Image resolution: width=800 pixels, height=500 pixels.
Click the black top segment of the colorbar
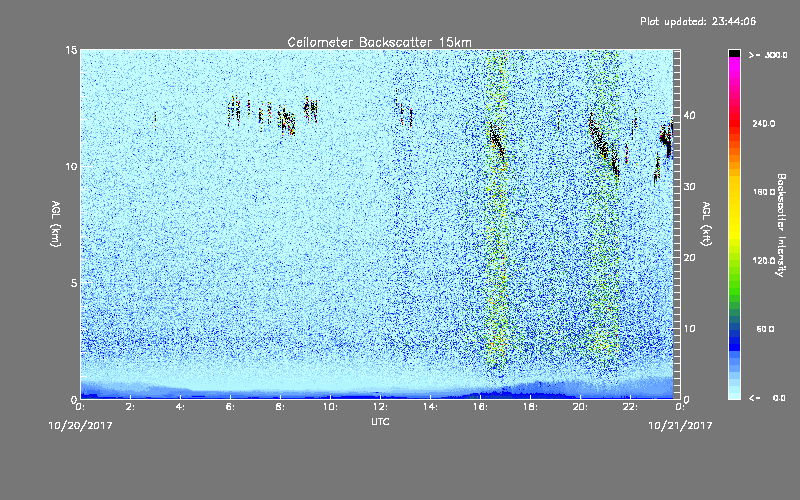click(x=734, y=53)
